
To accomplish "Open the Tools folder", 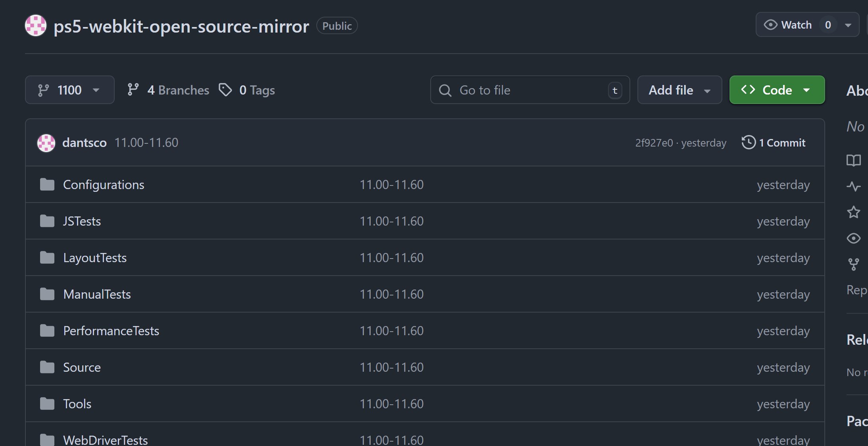I will 77,404.
